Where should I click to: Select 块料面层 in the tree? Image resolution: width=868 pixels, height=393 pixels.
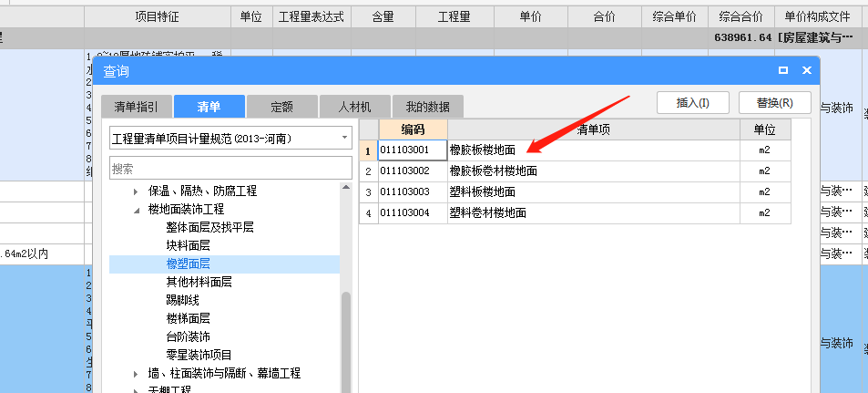pyautogui.click(x=188, y=245)
